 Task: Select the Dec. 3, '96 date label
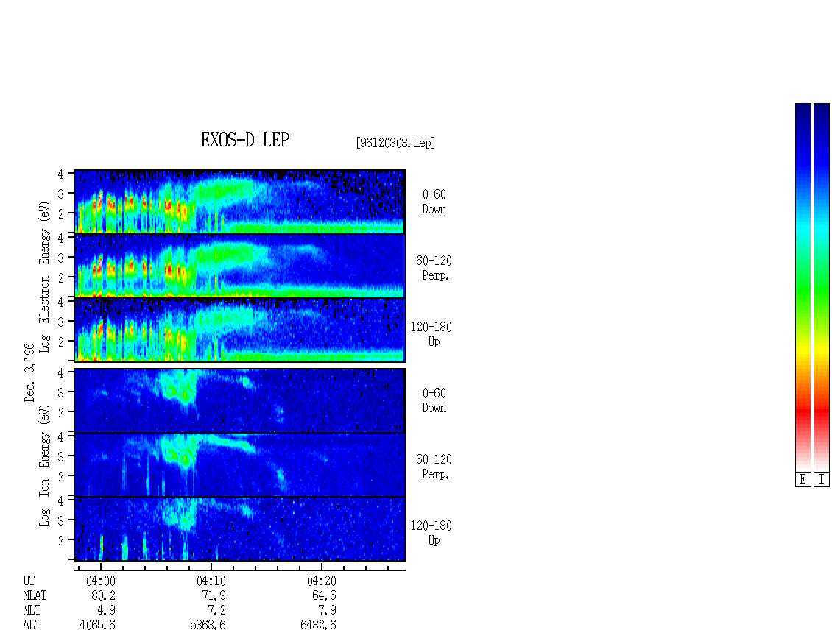(x=29, y=372)
